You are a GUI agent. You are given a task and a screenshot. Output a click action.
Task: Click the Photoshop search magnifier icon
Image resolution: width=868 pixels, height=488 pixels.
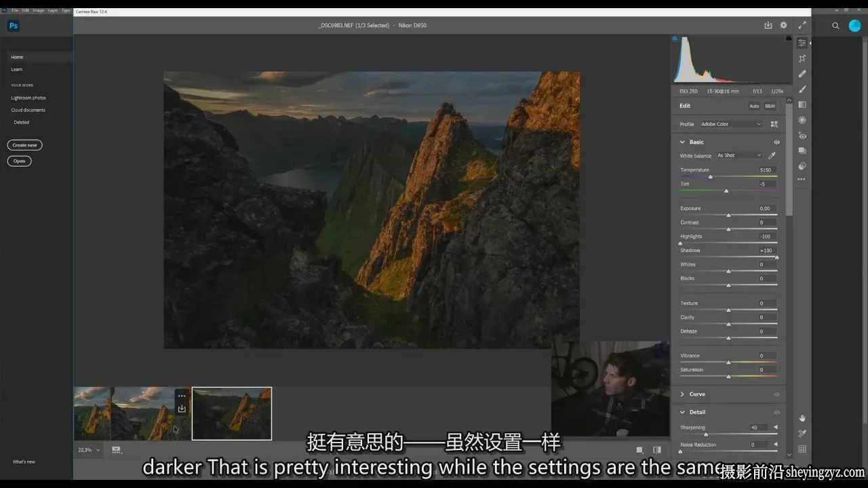coord(835,26)
